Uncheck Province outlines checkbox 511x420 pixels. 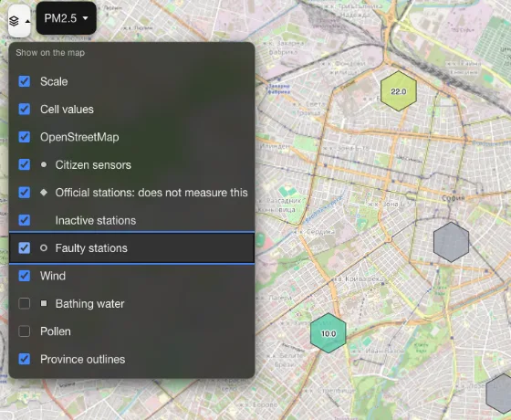click(x=25, y=359)
